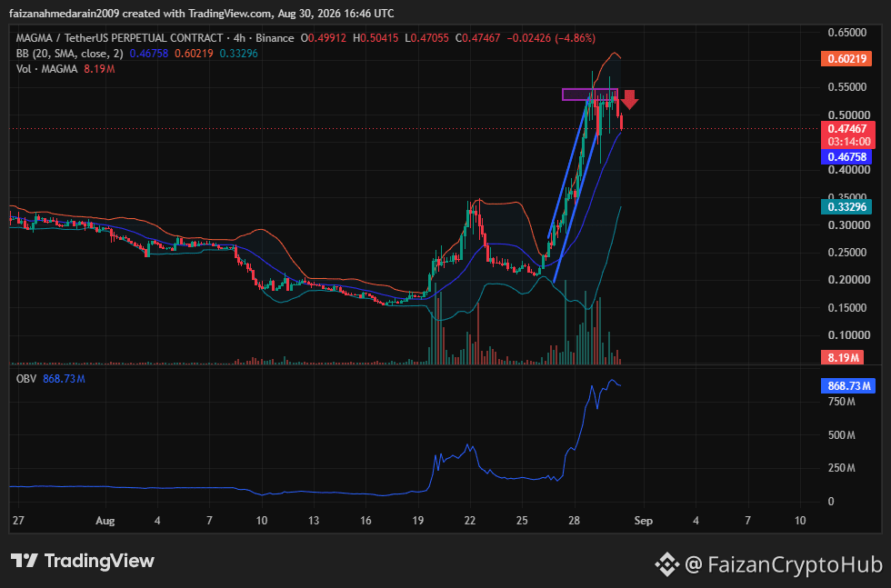Click the 22 date label on the time axis
Screen dimensions: 891x588
click(x=470, y=521)
